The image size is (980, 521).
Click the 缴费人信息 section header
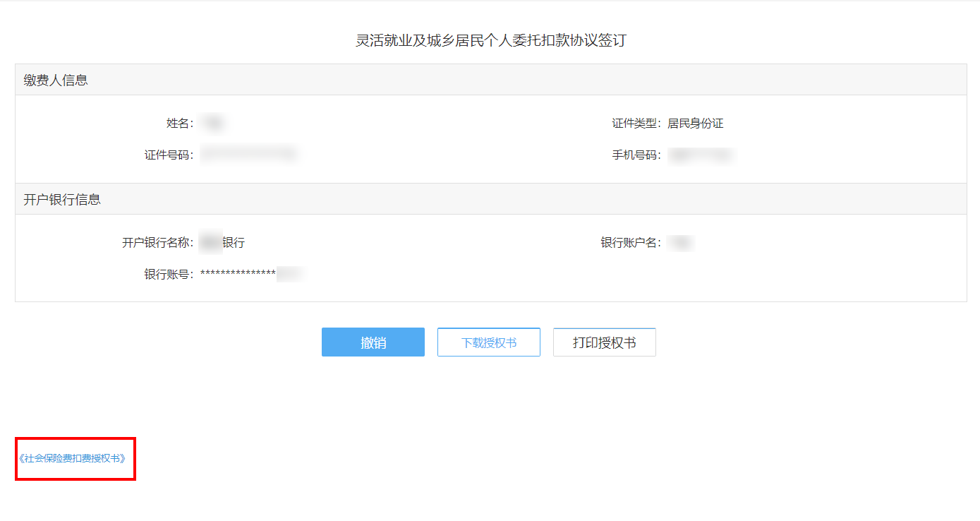tap(56, 80)
